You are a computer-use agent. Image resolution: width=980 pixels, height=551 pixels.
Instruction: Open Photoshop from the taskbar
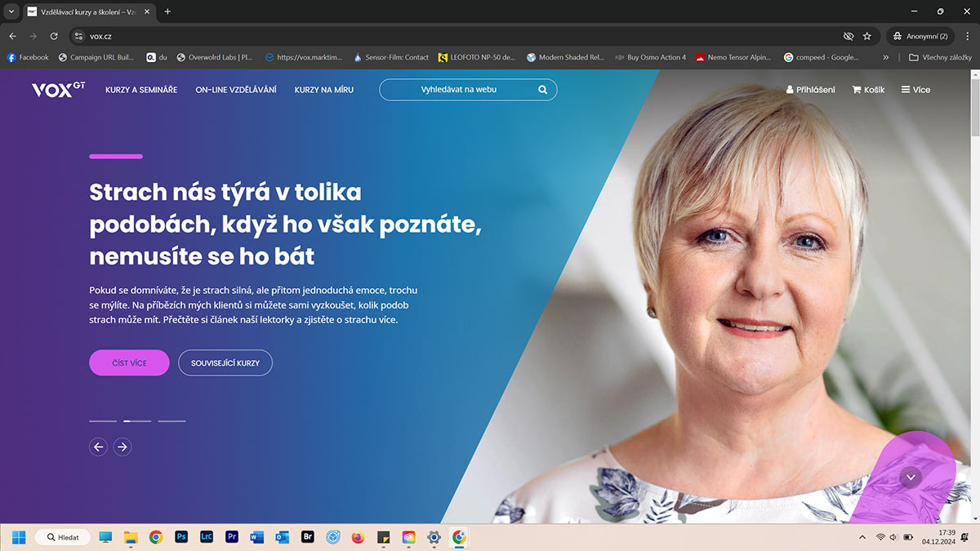(x=181, y=537)
